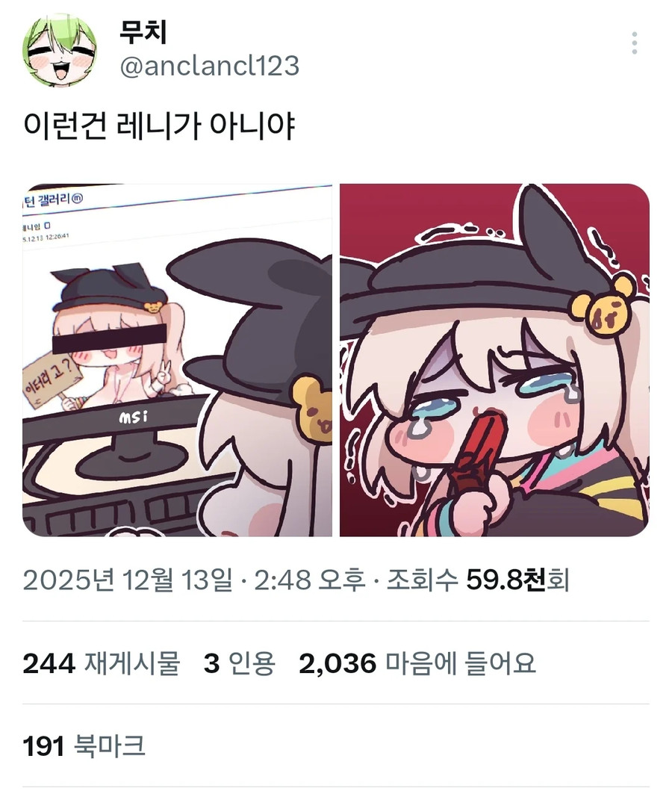Open the @anclancl123 handle
The width and height of the screenshot is (672, 797).
click(209, 66)
